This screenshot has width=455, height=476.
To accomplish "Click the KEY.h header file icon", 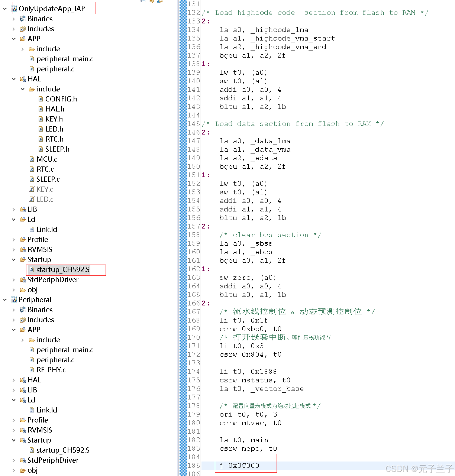I will tap(41, 119).
